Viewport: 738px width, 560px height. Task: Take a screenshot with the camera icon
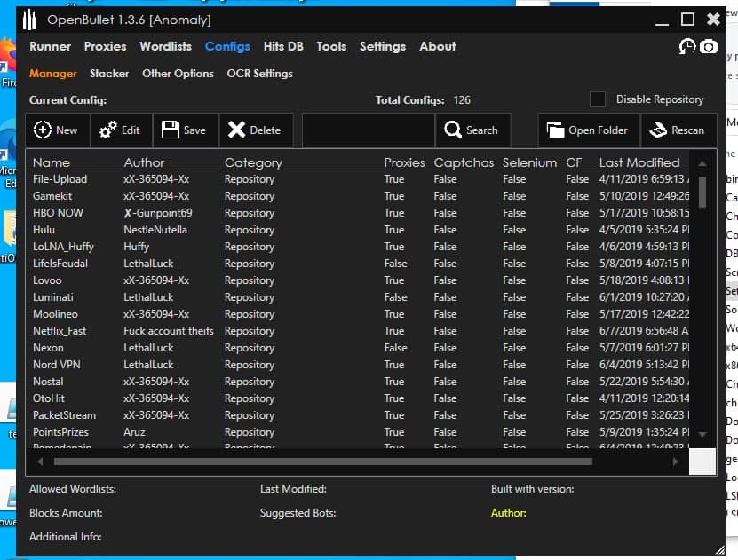click(709, 46)
